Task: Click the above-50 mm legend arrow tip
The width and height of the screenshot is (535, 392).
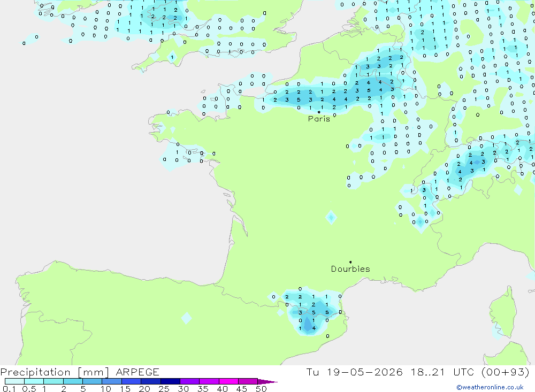Action: tap(268, 382)
